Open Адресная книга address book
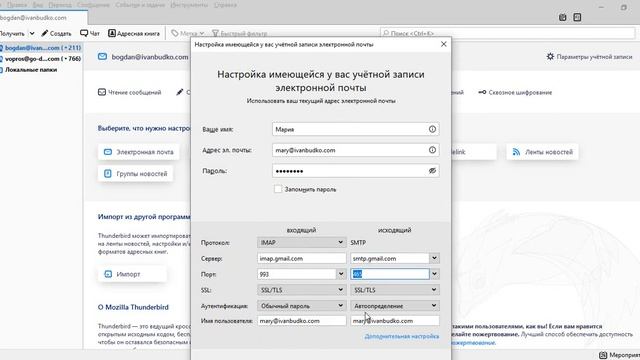The image size is (640, 360). point(134,33)
